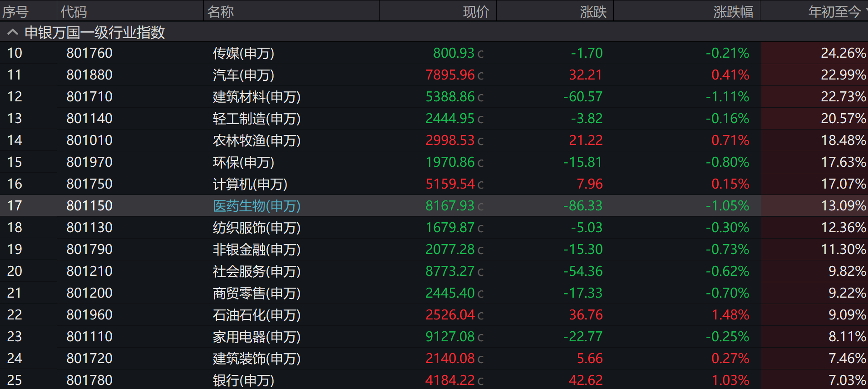Image resolution: width=868 pixels, height=389 pixels.
Task: Click code 801210
Action: (89, 271)
